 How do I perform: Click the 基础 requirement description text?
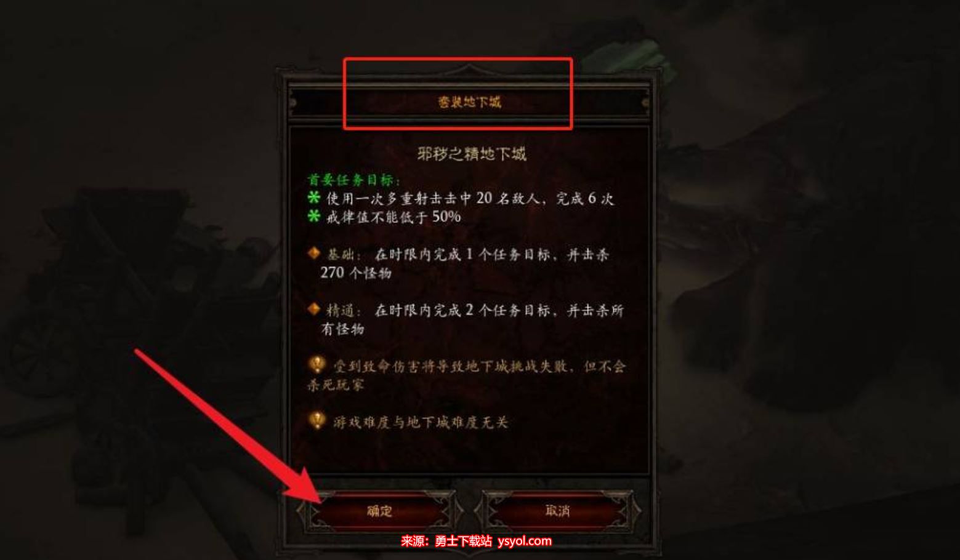click(465, 263)
